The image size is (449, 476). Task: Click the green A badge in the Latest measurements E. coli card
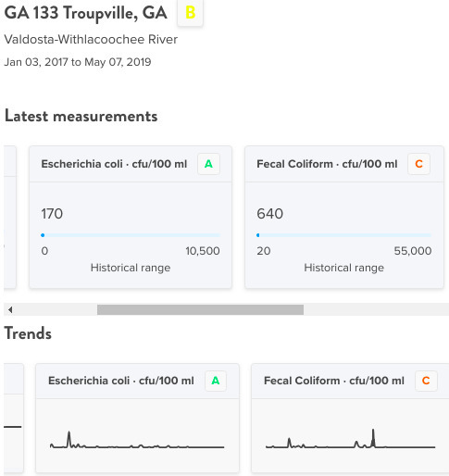coord(208,164)
